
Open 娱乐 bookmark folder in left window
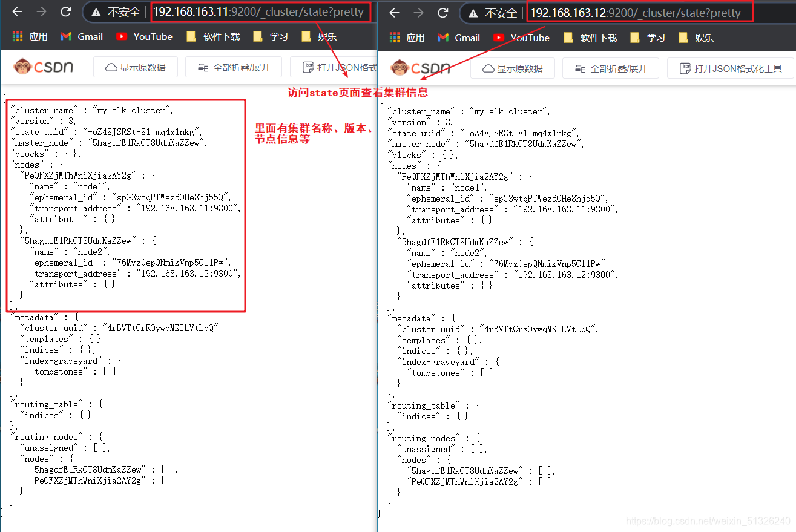tap(319, 36)
